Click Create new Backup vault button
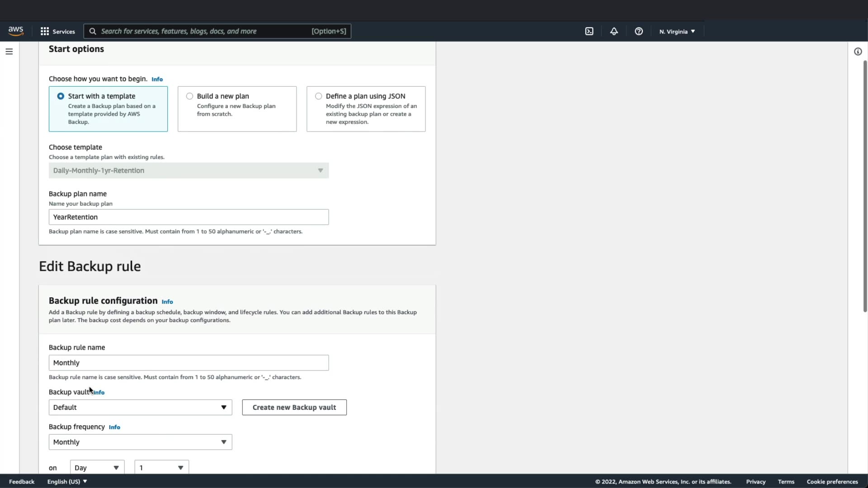868x488 pixels. (x=294, y=408)
